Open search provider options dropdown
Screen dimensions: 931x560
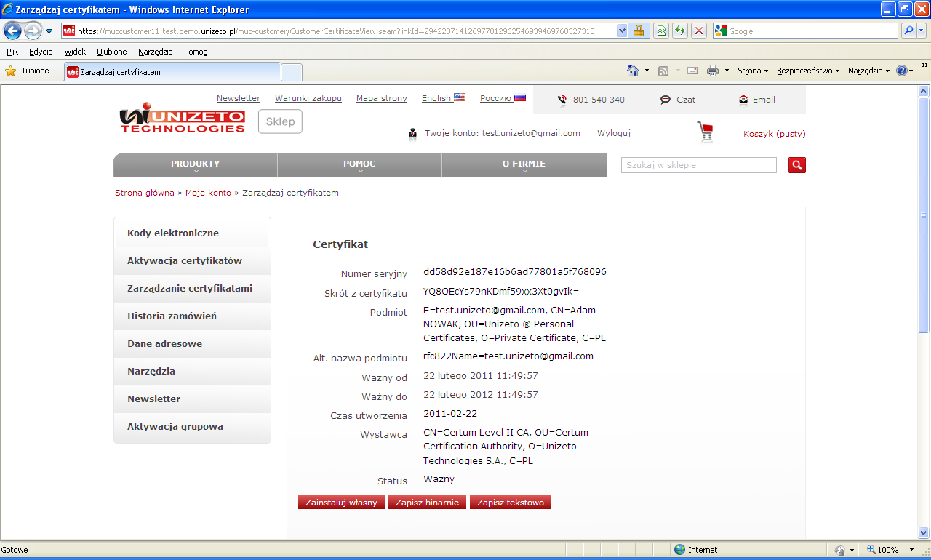coord(922,31)
